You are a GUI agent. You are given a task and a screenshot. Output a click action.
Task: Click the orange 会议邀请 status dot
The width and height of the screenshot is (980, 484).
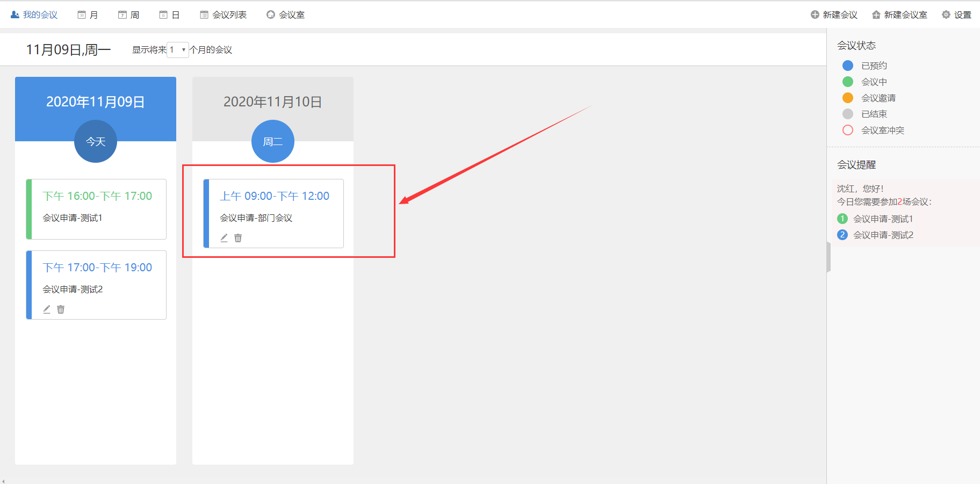pos(848,98)
